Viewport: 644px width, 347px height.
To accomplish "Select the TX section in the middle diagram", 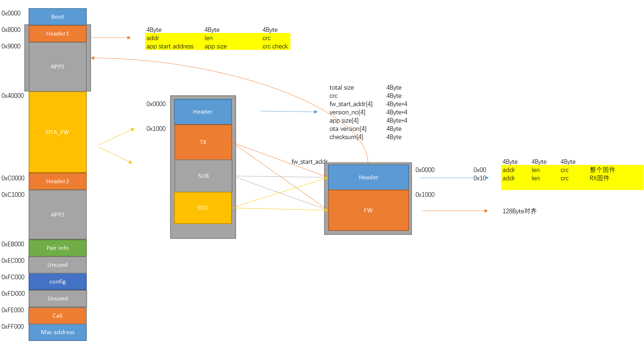I will (x=203, y=142).
